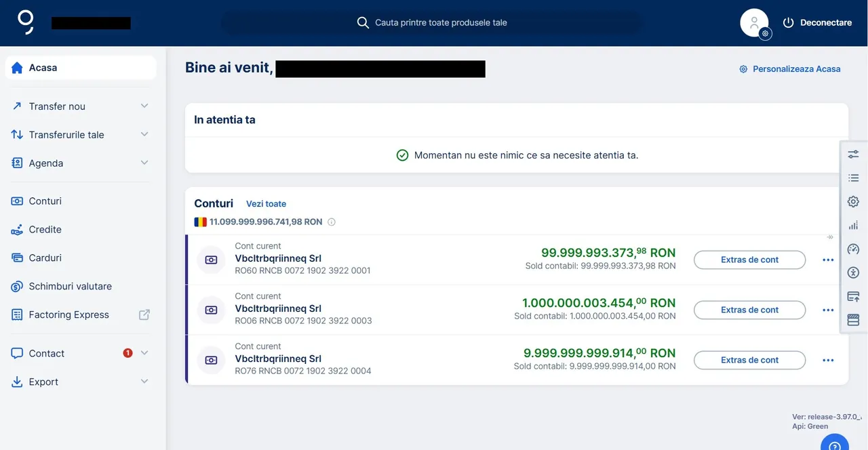Screen dimensions: 868x450
Task: Open the gear settings in right toolbar
Action: click(853, 201)
